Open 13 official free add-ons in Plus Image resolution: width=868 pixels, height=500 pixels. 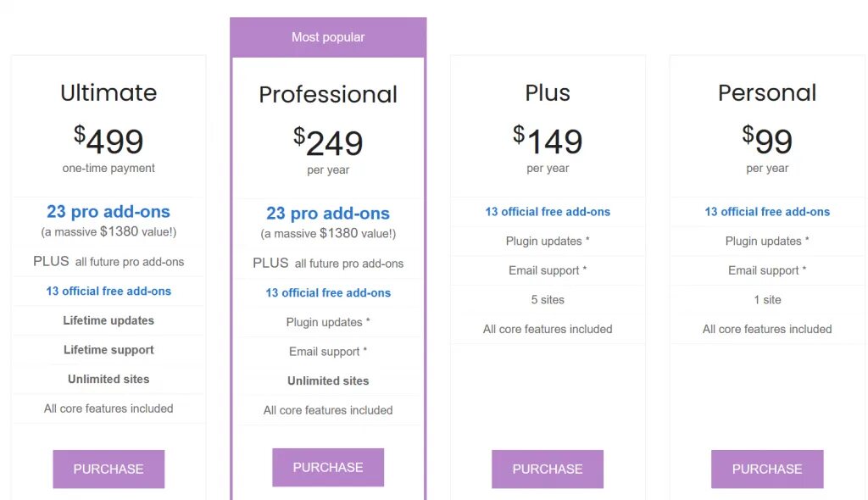(x=548, y=212)
